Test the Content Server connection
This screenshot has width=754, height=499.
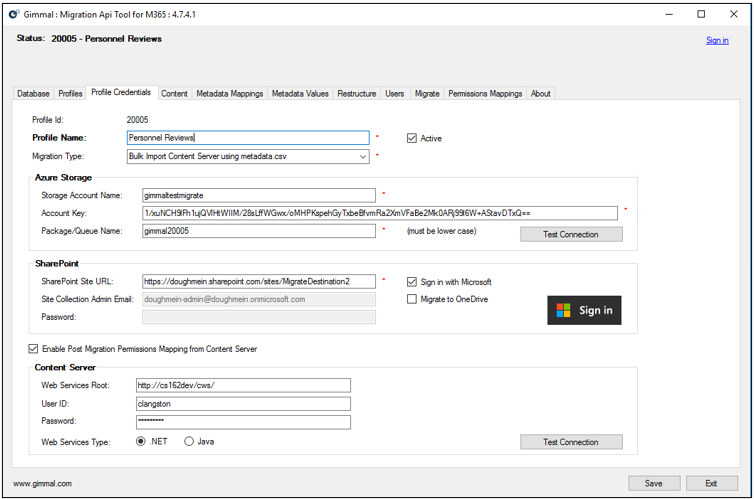(570, 442)
